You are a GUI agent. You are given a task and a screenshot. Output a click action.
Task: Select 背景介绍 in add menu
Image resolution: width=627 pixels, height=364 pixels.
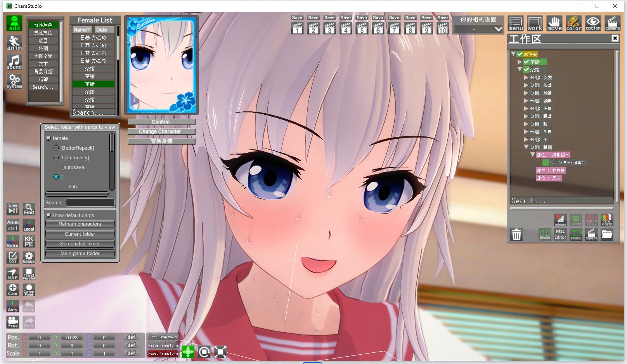[43, 71]
